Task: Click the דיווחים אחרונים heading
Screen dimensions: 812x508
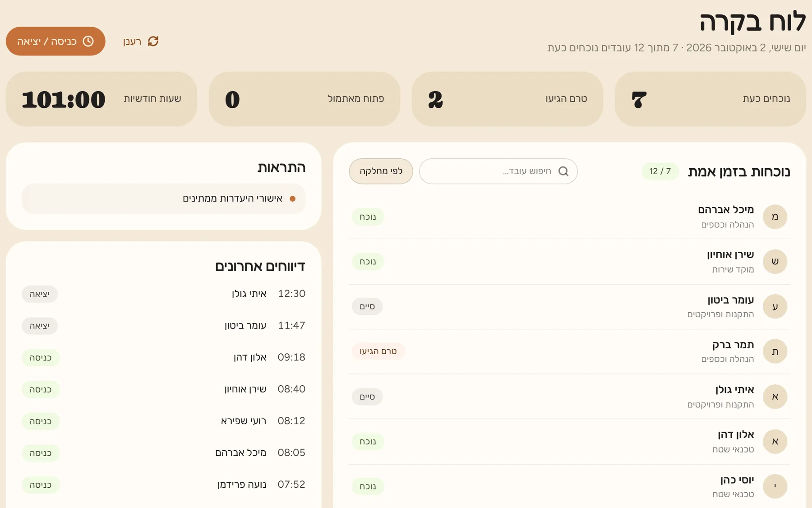Action: click(x=260, y=266)
